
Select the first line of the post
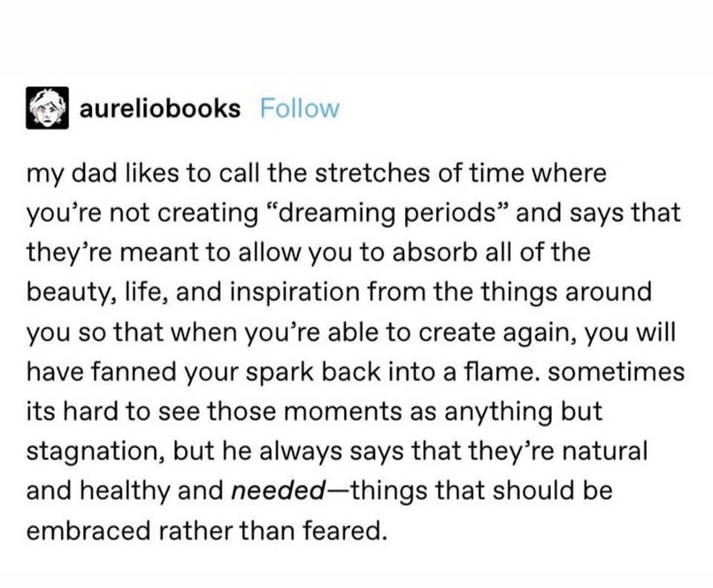316,172
